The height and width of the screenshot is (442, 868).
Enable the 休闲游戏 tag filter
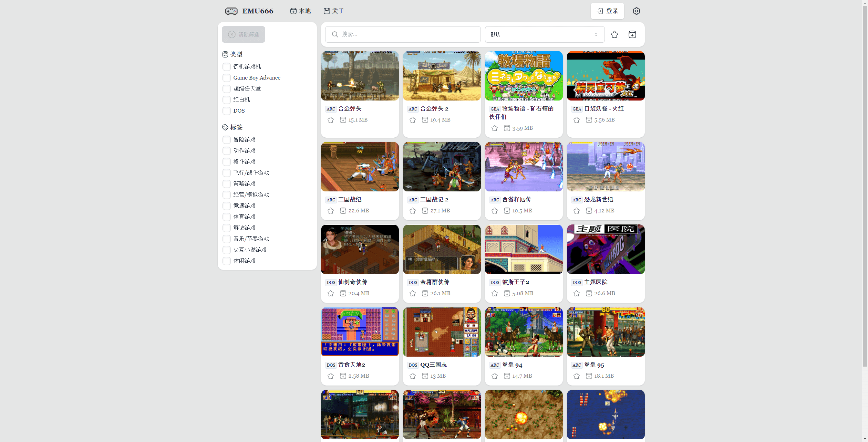coord(227,261)
